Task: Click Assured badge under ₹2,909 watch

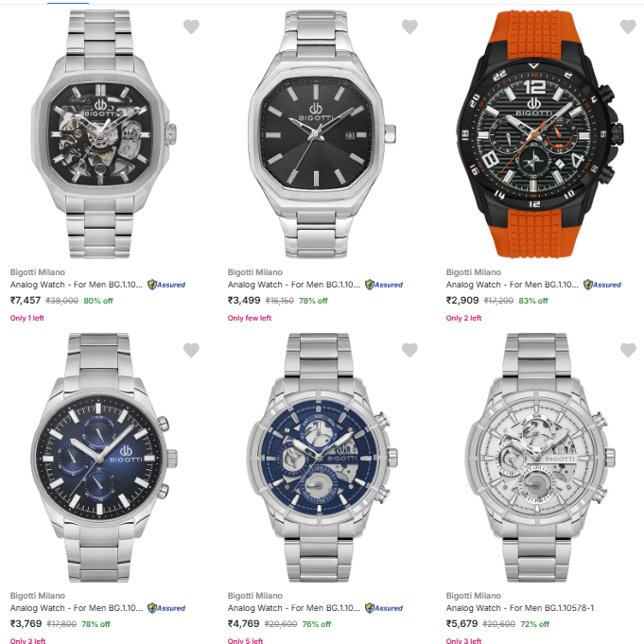Action: point(602,285)
